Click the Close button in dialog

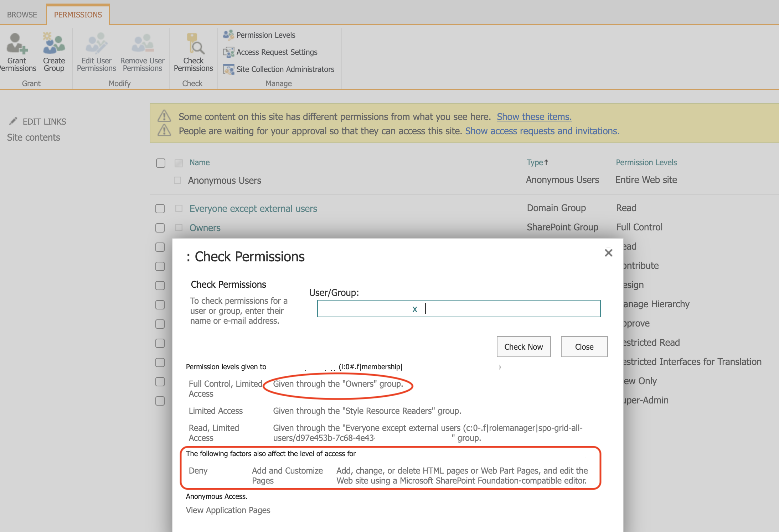[584, 346]
